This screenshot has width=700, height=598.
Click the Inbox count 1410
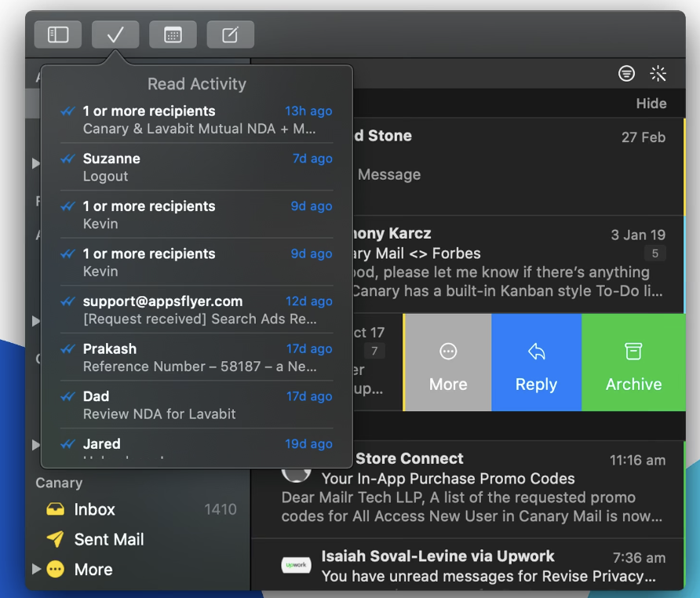tap(220, 509)
